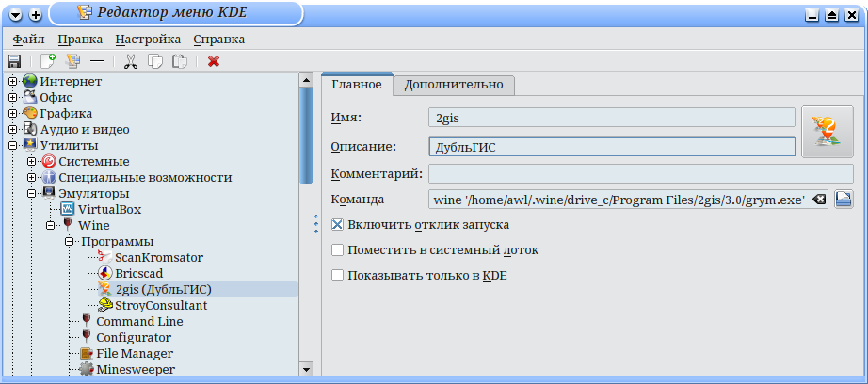Click the tree scrollbar up arrow
Screen dimensions: 868x384
[306, 80]
